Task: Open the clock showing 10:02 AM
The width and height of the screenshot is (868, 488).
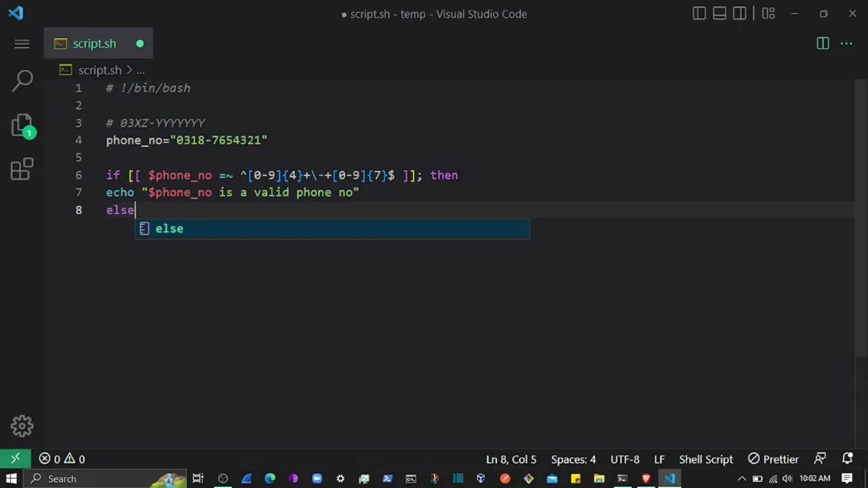Action: coord(814,479)
